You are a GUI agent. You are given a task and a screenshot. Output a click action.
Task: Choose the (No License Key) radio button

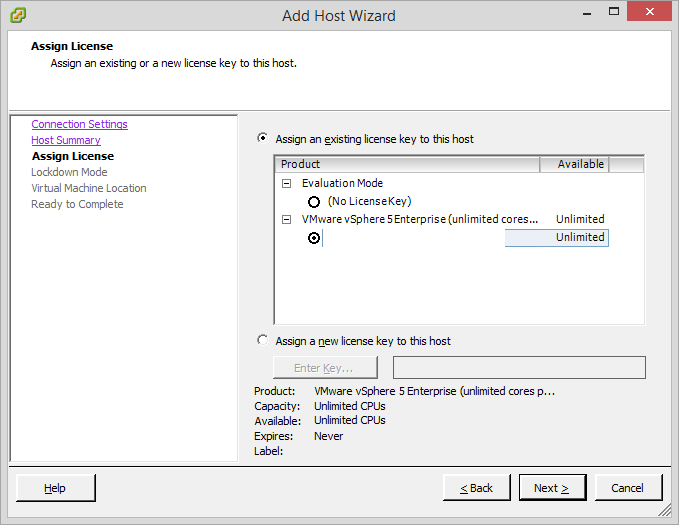coord(314,201)
